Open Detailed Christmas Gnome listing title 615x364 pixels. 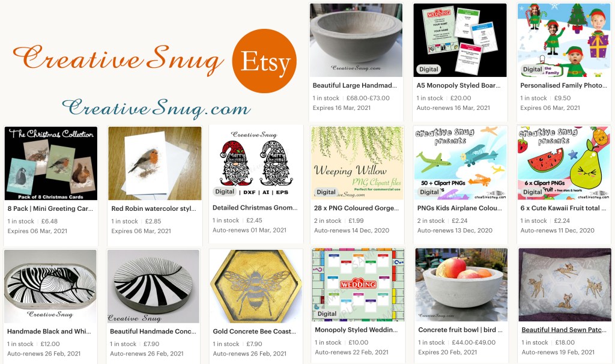coord(255,207)
